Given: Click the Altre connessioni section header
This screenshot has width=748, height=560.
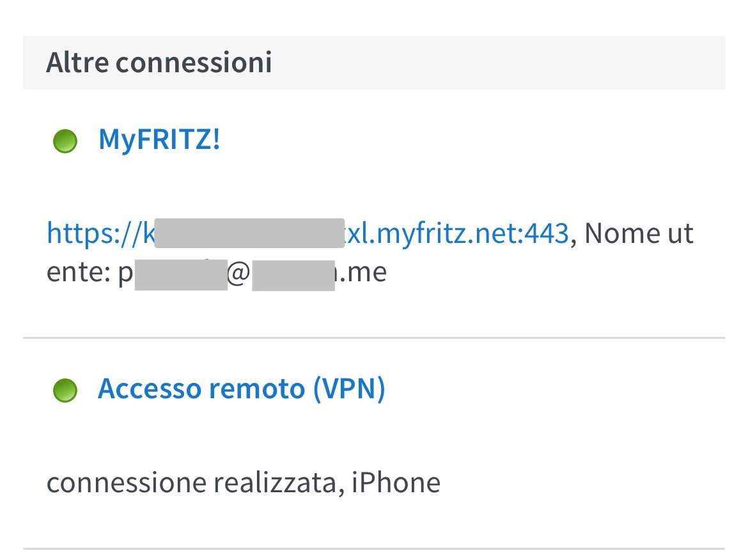Looking at the screenshot, I should point(159,63).
